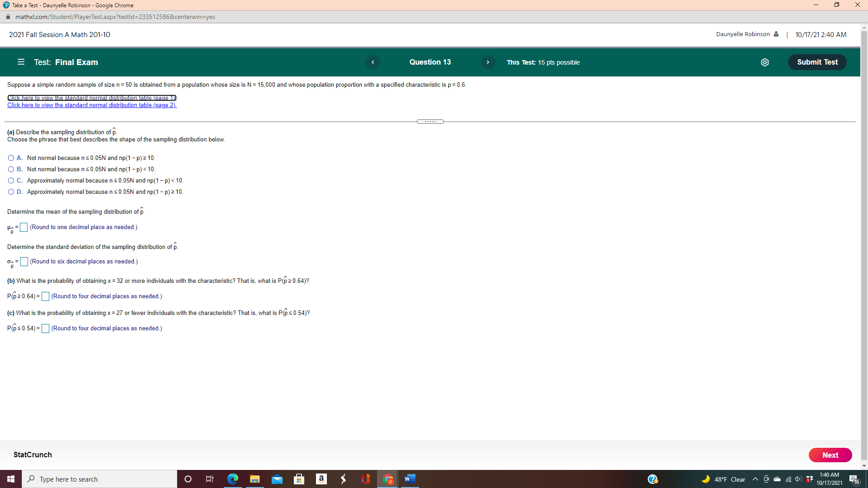The image size is (868, 488).
Task: Switch to the StatCrunch panel
Action: [x=32, y=455]
